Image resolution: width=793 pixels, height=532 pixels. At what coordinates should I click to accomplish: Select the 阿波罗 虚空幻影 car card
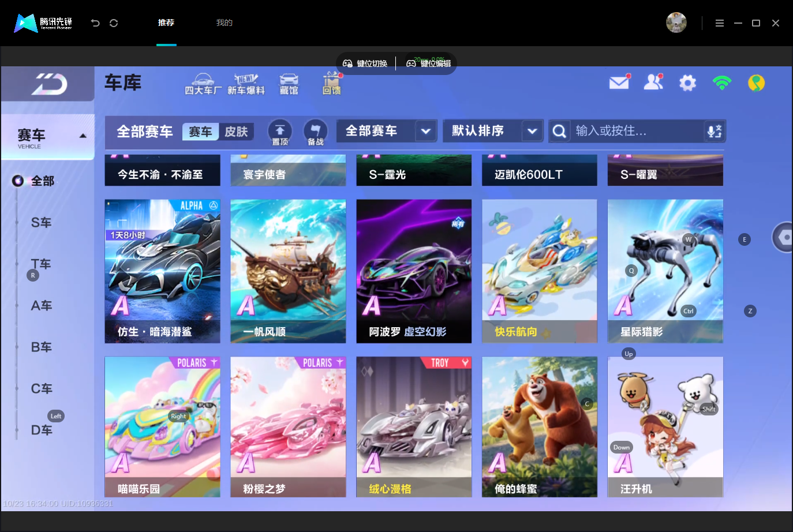coord(414,271)
